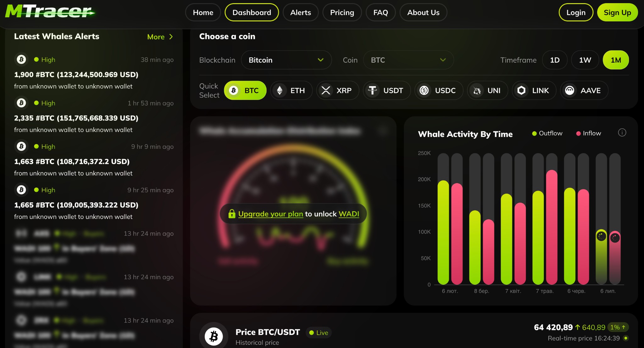Click Bitcoin icon of 9 hr 25 min alert
The width and height of the screenshot is (644, 348).
(x=21, y=190)
